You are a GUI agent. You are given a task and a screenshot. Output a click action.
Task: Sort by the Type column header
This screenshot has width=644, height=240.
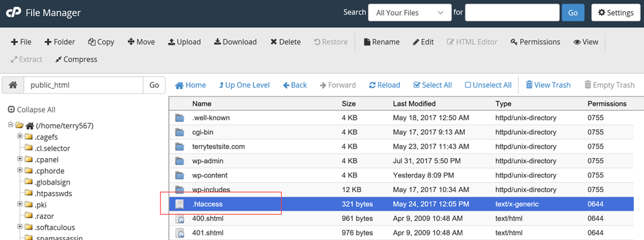(503, 104)
